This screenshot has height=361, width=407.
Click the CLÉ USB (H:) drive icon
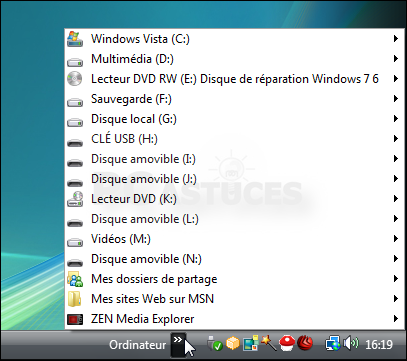(x=75, y=143)
